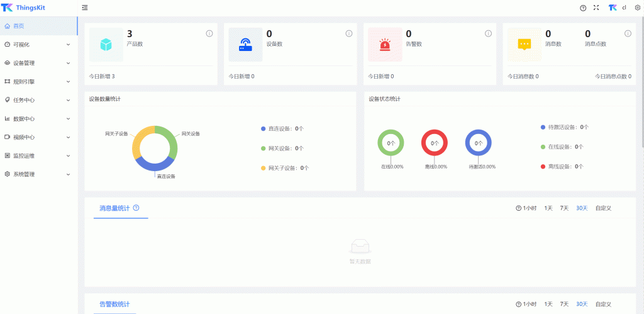
Task: Click the 可视化 dashboard icon in sidebar
Action: [x=7, y=45]
